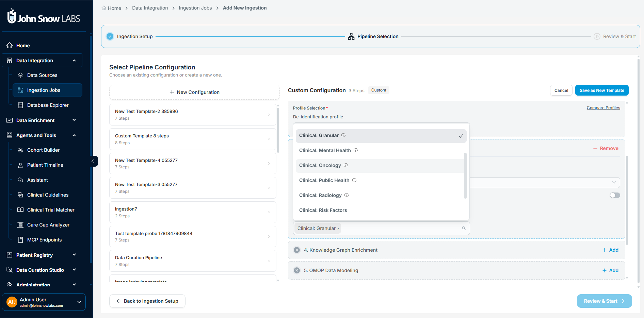Select the Clinical: Mental Health option
Screen dimensions: 644x318
pos(380,150)
